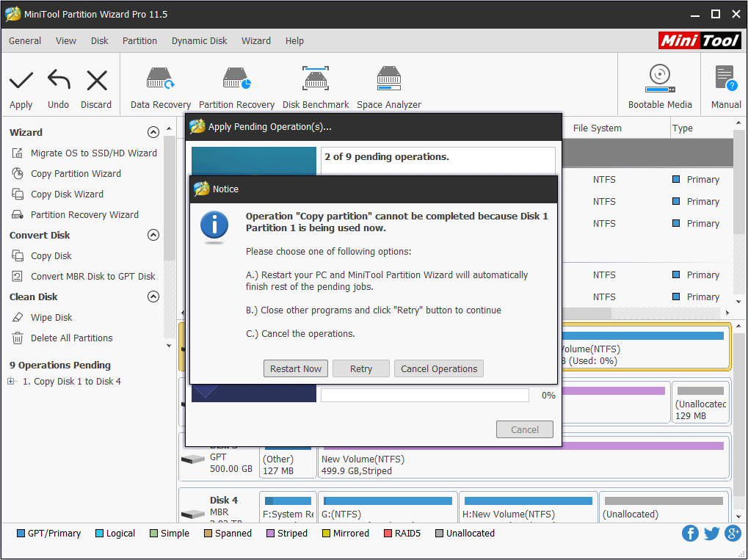Click the MiniTool logo
The height and width of the screenshot is (560, 748).
coord(700,41)
